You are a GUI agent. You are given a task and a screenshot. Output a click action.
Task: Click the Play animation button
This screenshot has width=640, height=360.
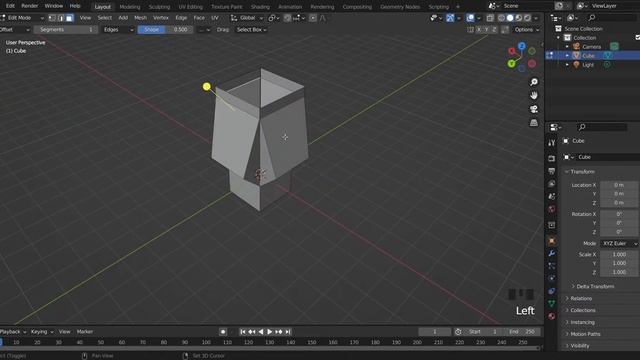point(269,332)
